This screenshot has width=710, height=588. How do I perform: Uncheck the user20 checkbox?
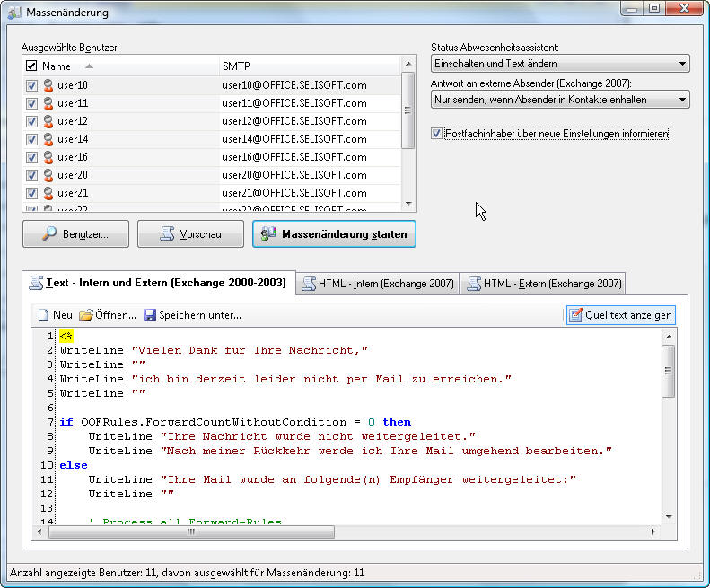click(31, 175)
